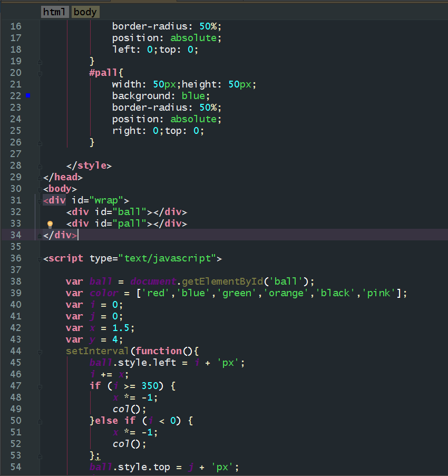Screen dimensions: 448x476
Task: Click the "wrap" id value on line 31
Action: (x=106, y=200)
